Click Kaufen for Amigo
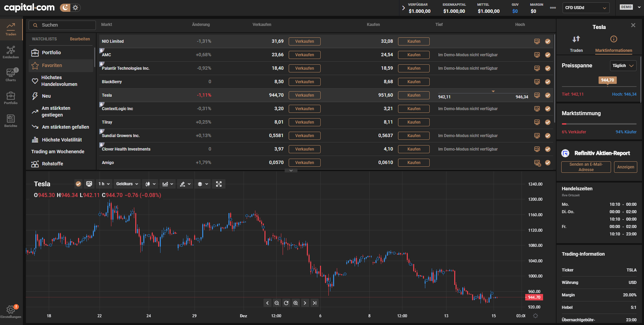Screen dimensions: 644x325 (x=414, y=163)
